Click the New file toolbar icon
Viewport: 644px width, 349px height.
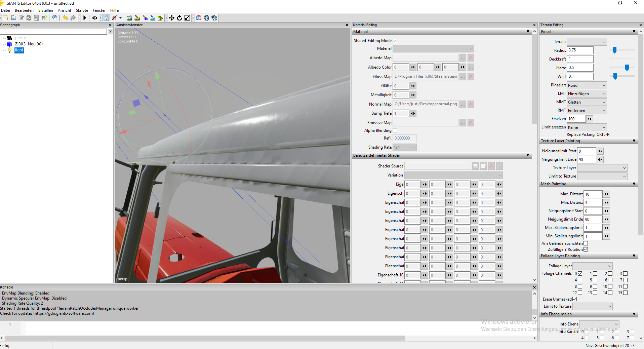(x=5, y=18)
